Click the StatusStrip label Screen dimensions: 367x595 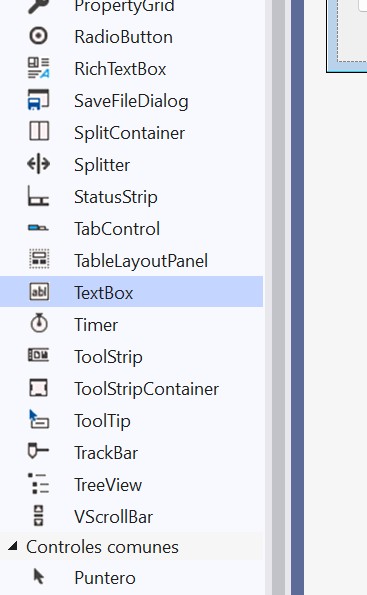pos(115,197)
